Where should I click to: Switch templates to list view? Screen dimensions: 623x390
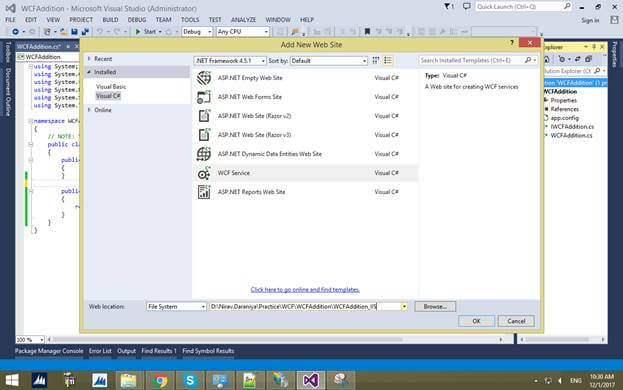[x=388, y=60]
